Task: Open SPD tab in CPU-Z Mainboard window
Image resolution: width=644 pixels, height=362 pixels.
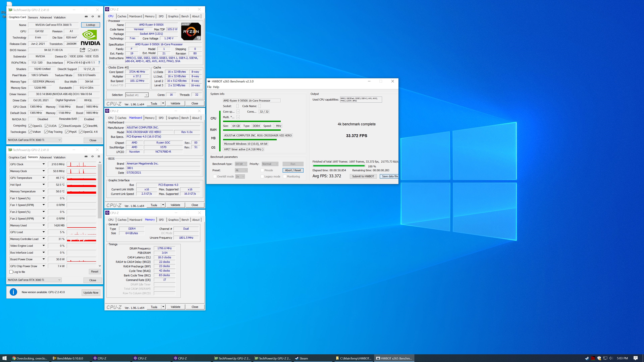Action: coord(161,118)
